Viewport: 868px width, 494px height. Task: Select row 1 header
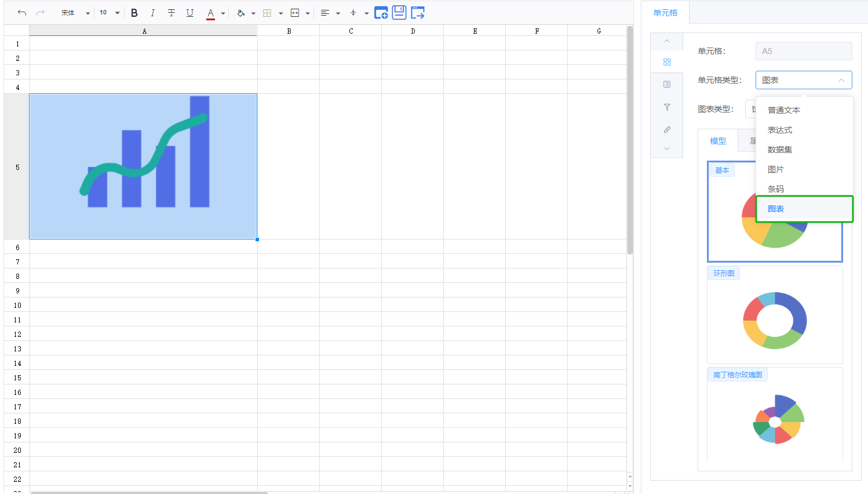coord(17,43)
